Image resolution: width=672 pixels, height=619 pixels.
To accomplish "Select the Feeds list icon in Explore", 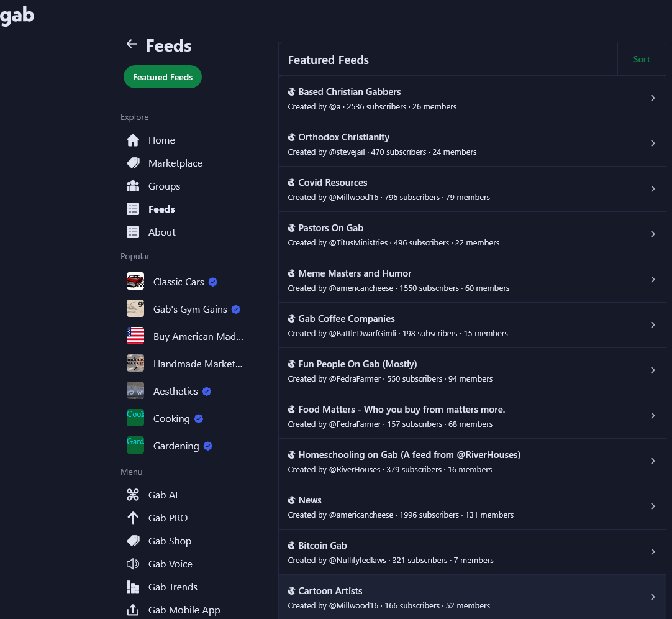I will (133, 209).
